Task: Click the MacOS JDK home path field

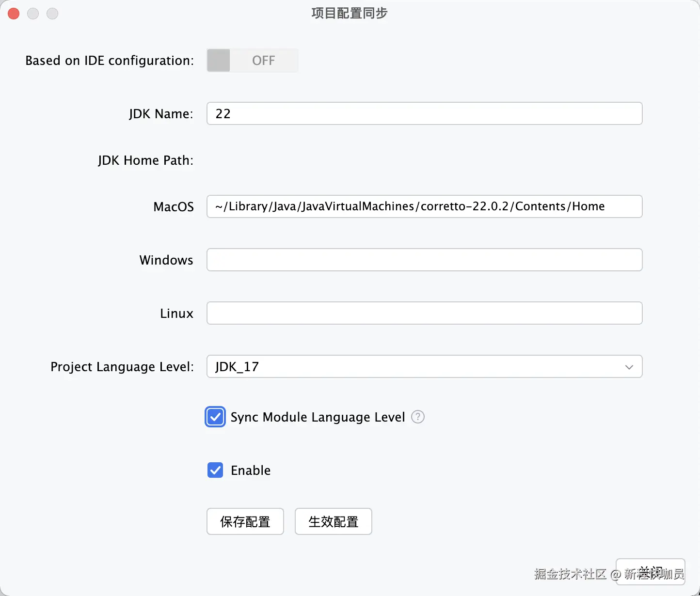Action: click(x=424, y=206)
